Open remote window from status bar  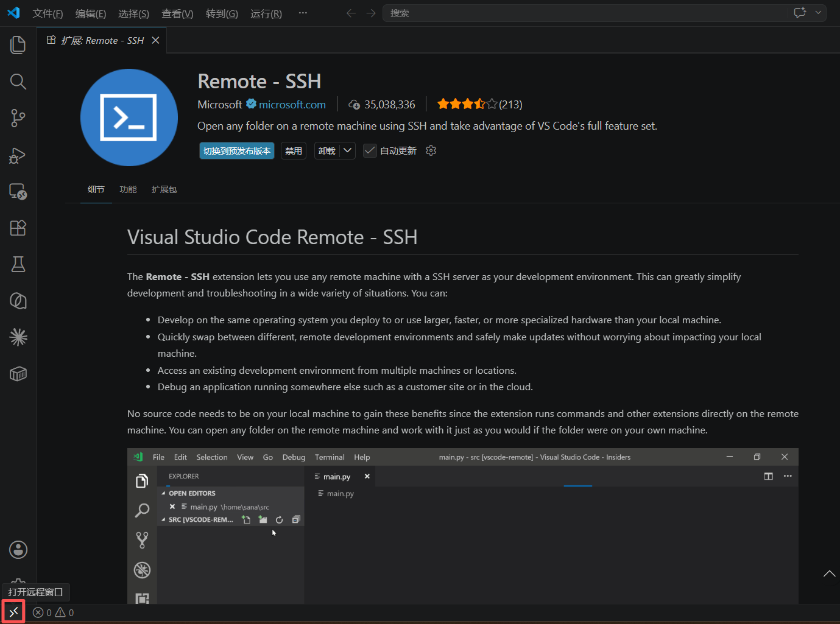(13, 612)
